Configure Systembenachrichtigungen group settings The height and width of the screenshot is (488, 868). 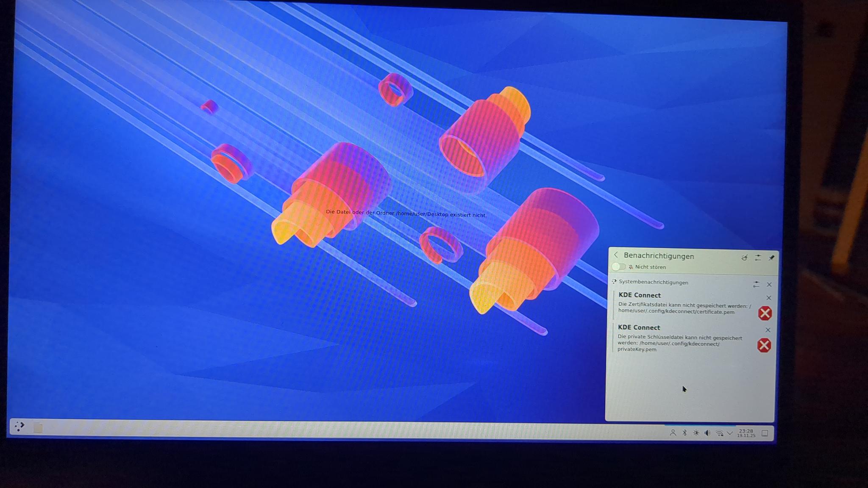756,284
